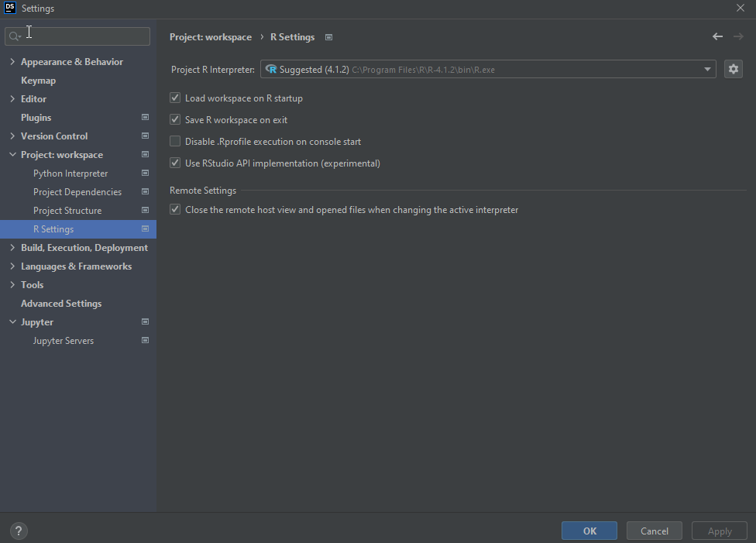Click the settings icon beside Plugins entry
The width and height of the screenshot is (756, 543).
[145, 117]
